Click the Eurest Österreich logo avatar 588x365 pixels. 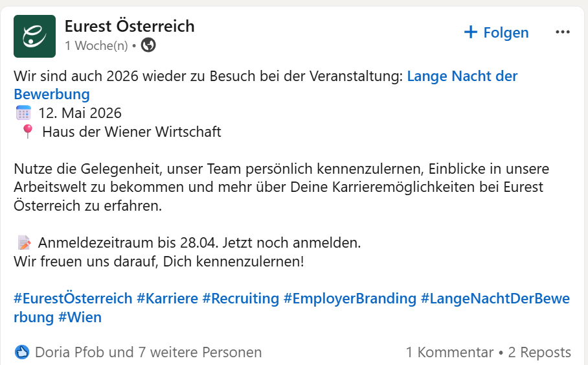click(34, 36)
